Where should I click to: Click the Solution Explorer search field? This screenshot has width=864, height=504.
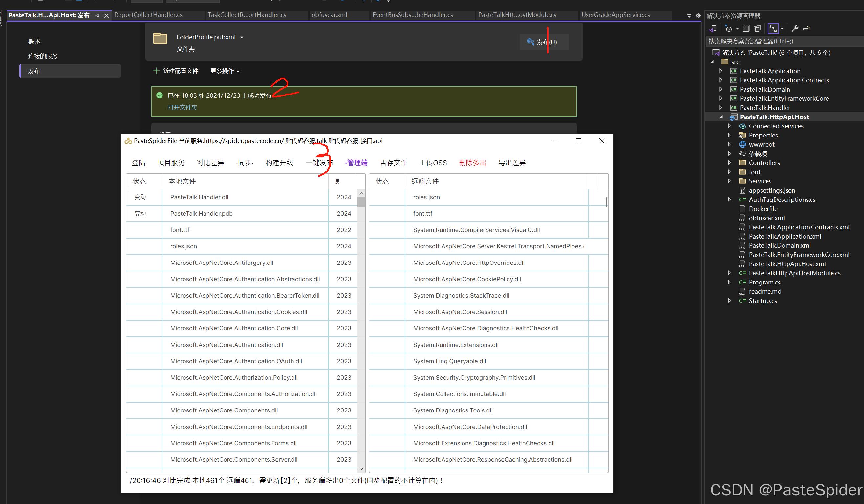(x=785, y=41)
